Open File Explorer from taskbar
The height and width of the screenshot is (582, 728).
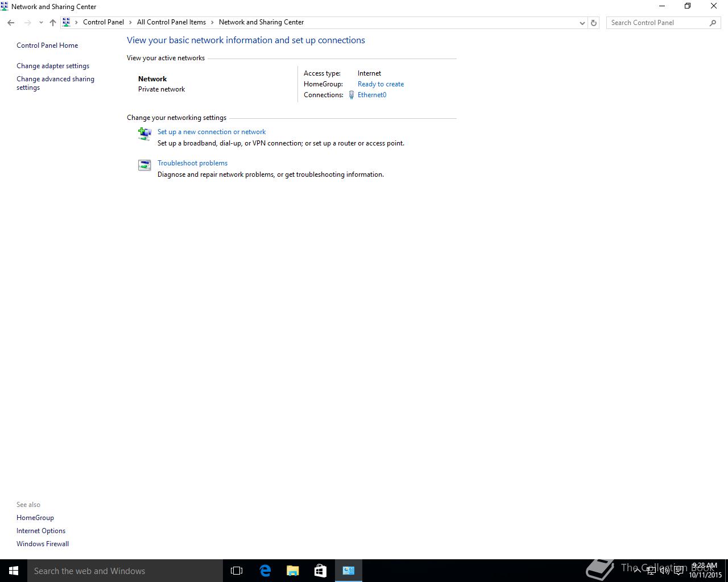293,571
